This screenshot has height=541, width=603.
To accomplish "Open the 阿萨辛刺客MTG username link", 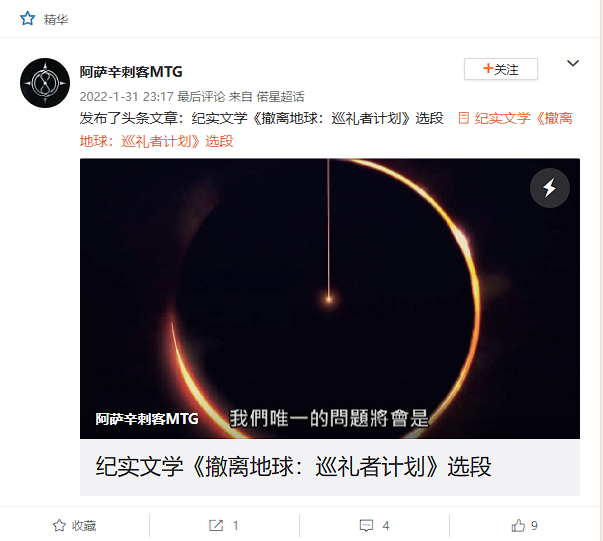I will [x=131, y=72].
